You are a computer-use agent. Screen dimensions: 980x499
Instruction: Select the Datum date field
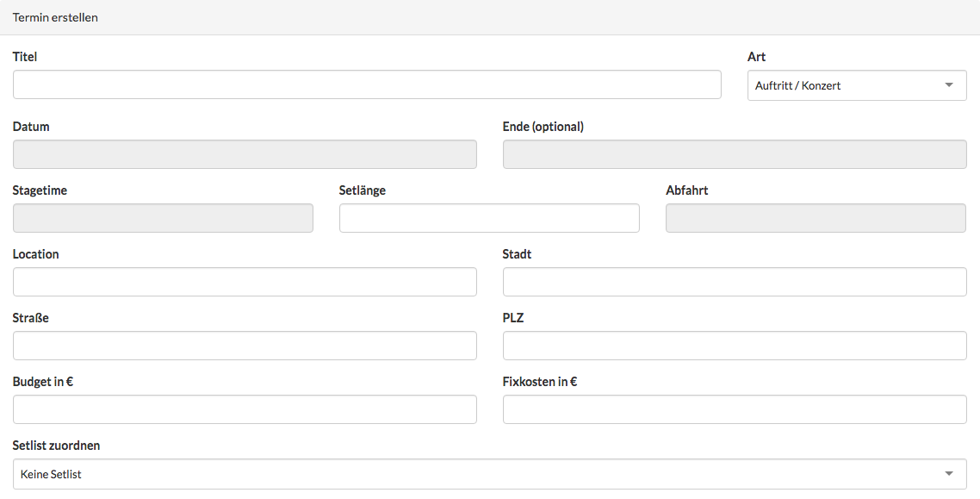(245, 154)
